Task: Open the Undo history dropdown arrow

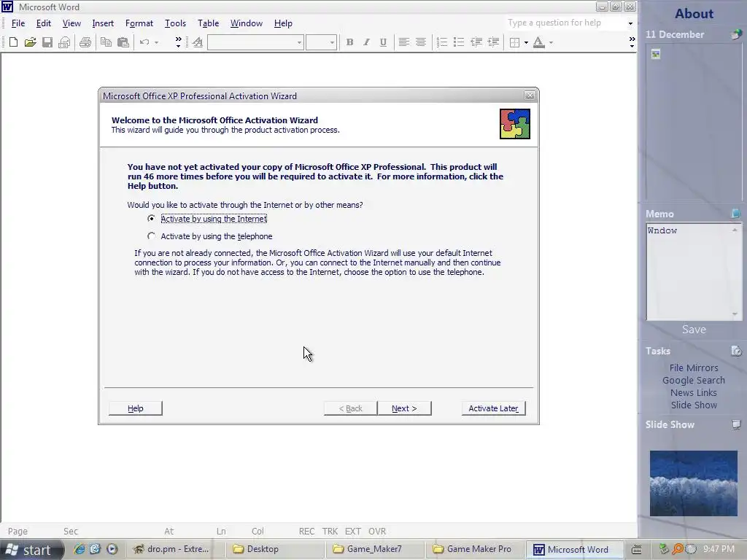Action: 156,42
